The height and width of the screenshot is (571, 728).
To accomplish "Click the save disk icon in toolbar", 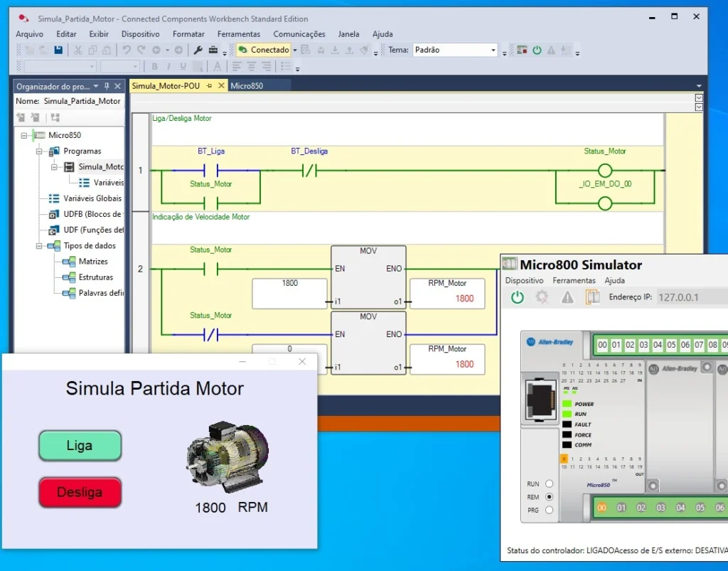I will [58, 50].
